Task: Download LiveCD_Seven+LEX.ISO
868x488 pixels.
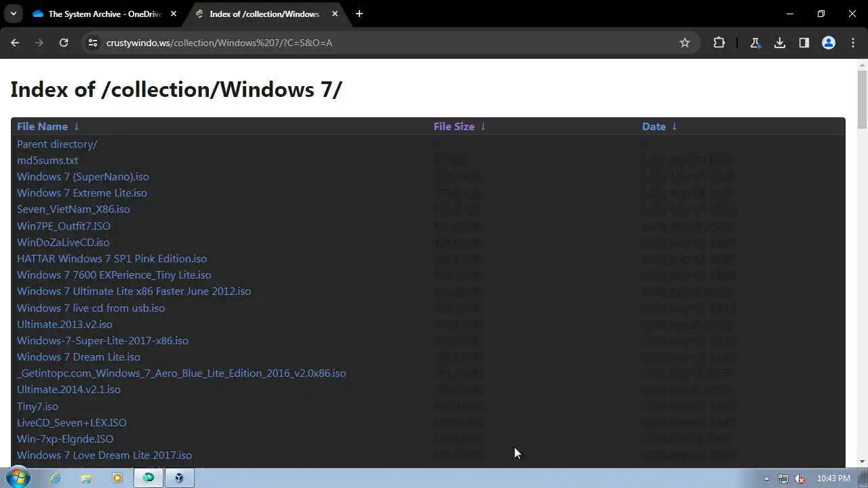Action: [72, 422]
